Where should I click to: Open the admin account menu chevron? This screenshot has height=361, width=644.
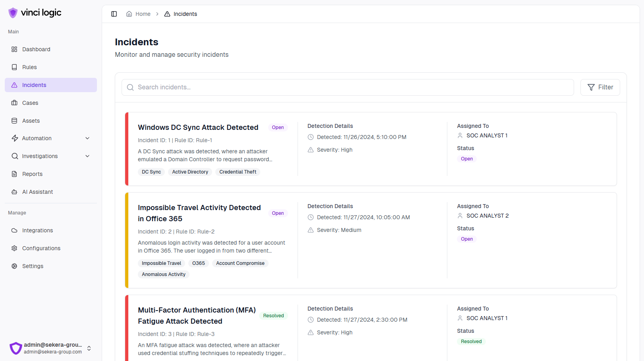click(89, 348)
